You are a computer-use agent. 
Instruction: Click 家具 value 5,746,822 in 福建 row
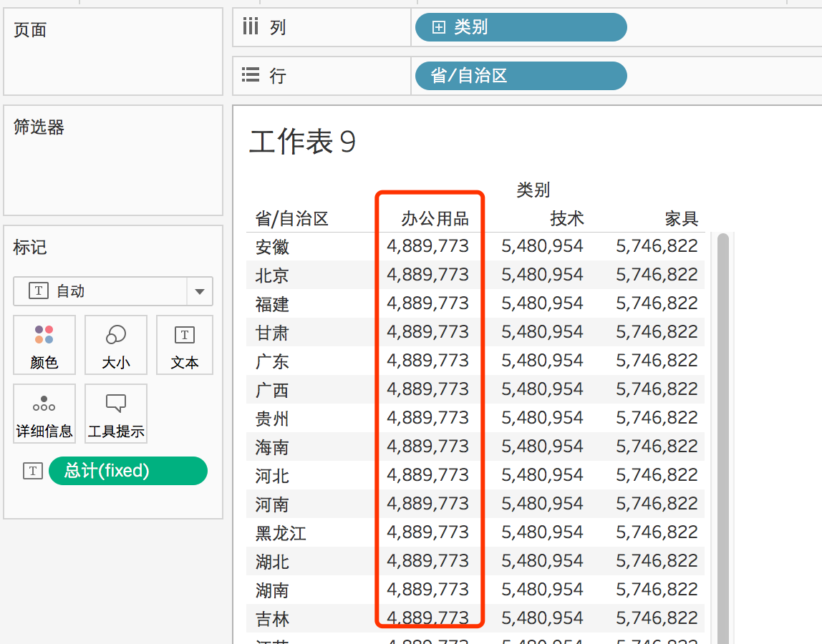(657, 303)
